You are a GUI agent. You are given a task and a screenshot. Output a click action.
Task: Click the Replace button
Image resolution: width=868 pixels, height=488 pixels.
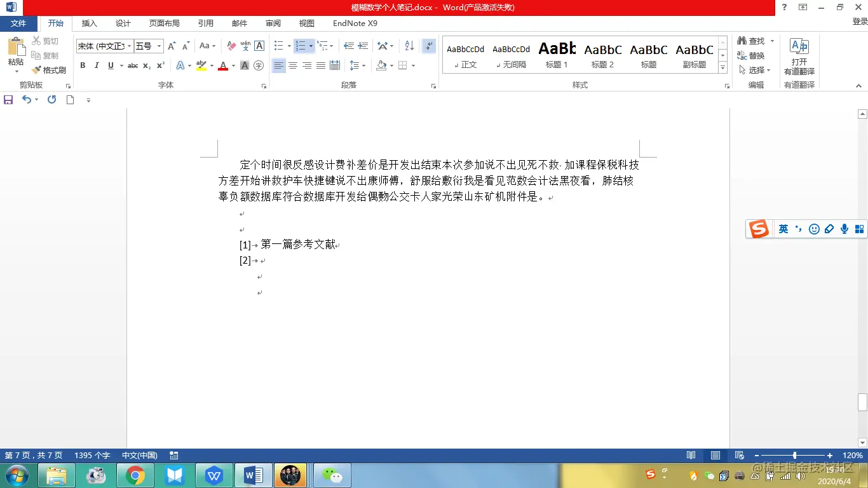753,55
